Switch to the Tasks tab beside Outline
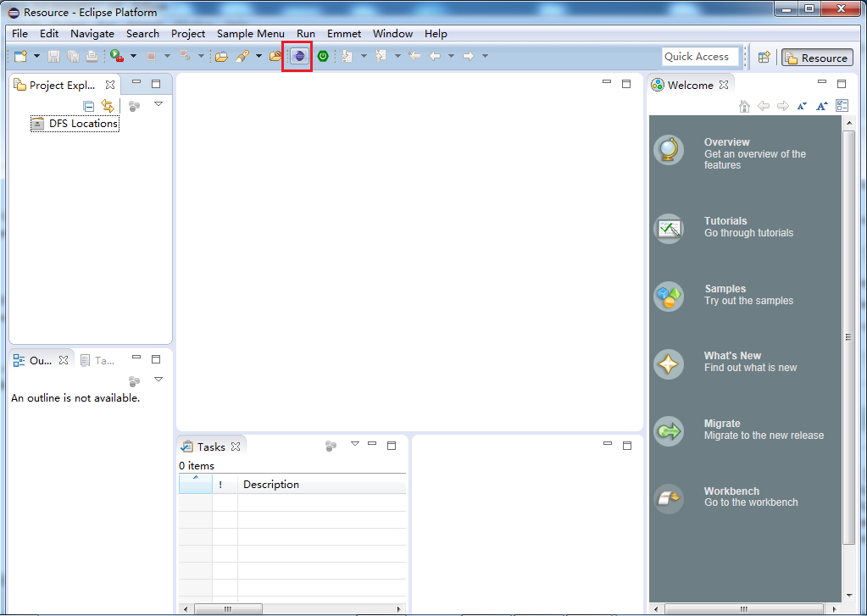867x616 pixels. (98, 360)
